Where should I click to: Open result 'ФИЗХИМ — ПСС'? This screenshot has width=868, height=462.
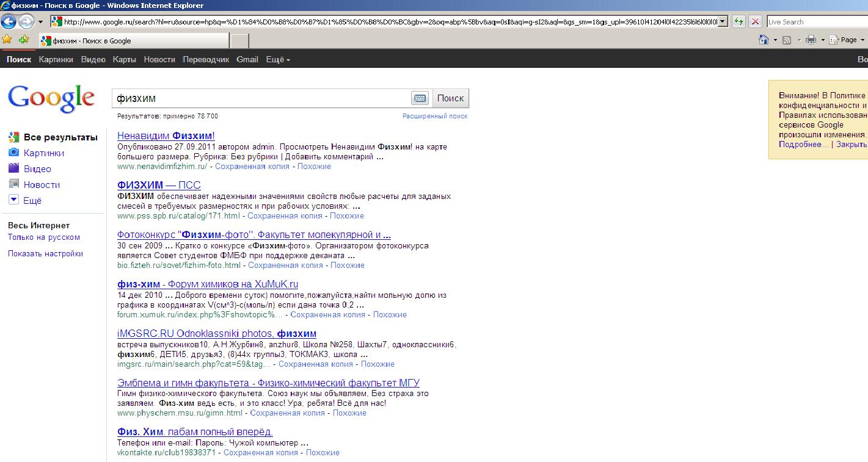pyautogui.click(x=159, y=185)
